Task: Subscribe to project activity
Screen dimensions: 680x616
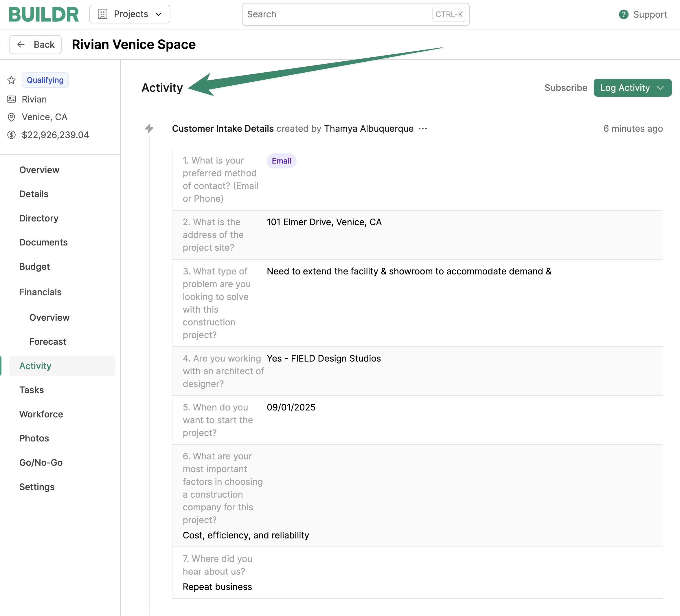Action: tap(566, 88)
